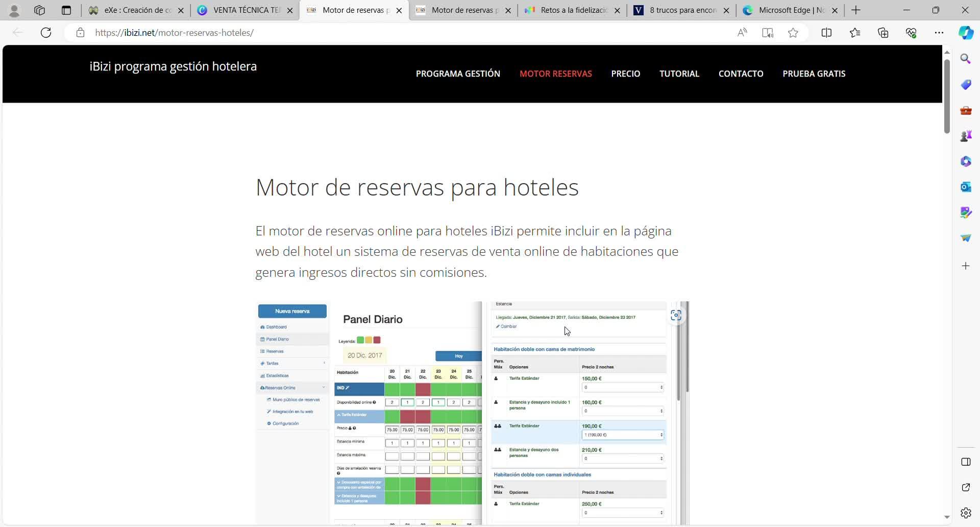Open link in new window sidebar icon
Screen dimensions: 980x527
[966, 488]
